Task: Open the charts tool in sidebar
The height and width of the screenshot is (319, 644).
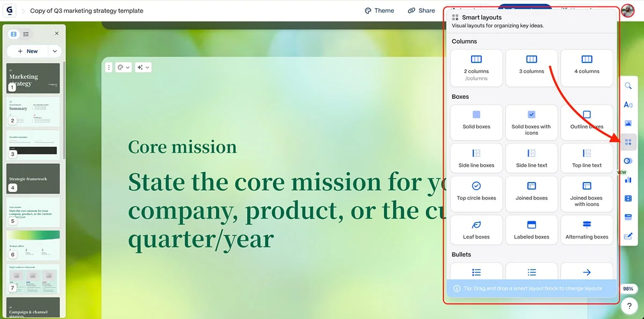Action: click(628, 180)
